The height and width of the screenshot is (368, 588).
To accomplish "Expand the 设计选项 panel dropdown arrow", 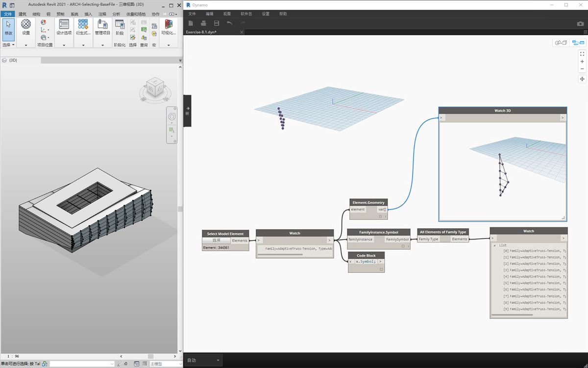I will point(64,45).
